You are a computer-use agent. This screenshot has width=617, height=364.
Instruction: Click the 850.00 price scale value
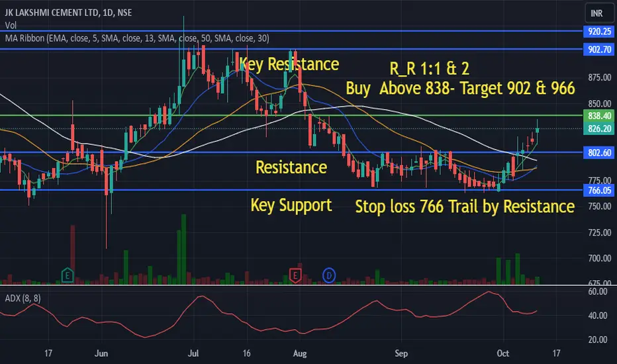coord(600,104)
